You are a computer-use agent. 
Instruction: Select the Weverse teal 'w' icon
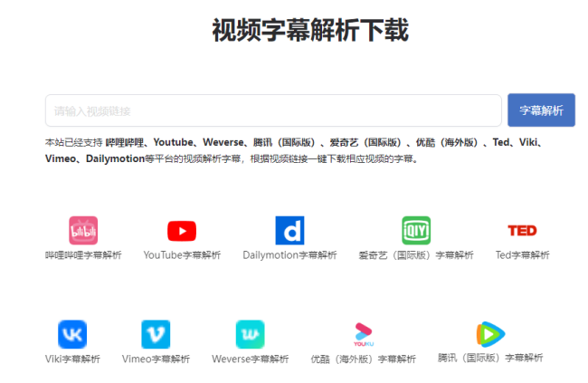(x=250, y=334)
